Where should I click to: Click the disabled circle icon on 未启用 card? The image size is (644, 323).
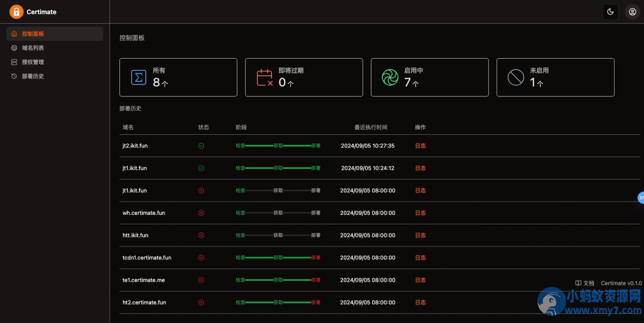pos(515,77)
